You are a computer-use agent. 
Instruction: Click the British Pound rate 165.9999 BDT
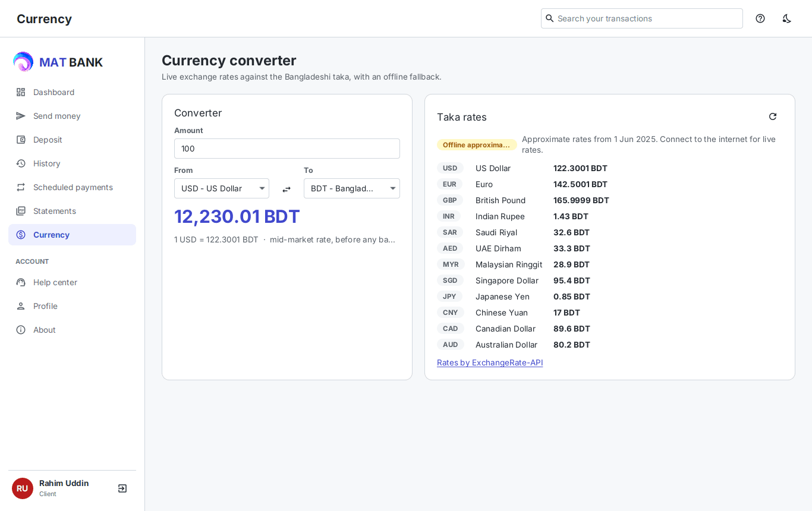coord(581,200)
